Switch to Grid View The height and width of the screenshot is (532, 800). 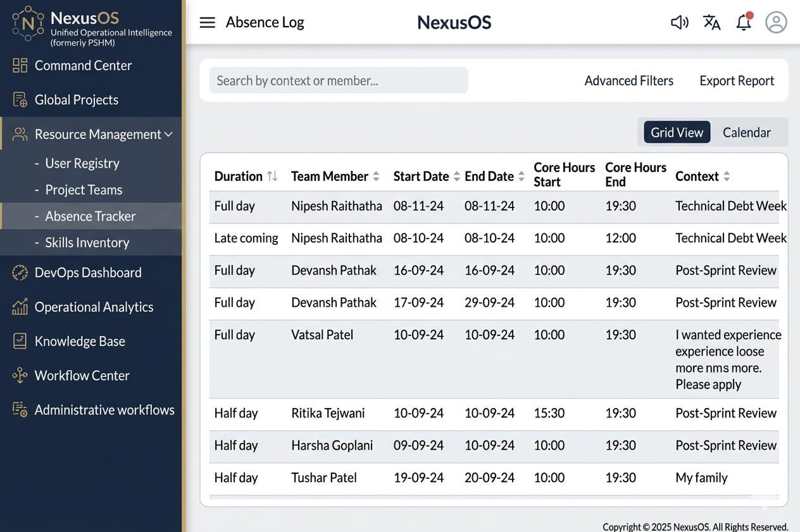tap(677, 132)
